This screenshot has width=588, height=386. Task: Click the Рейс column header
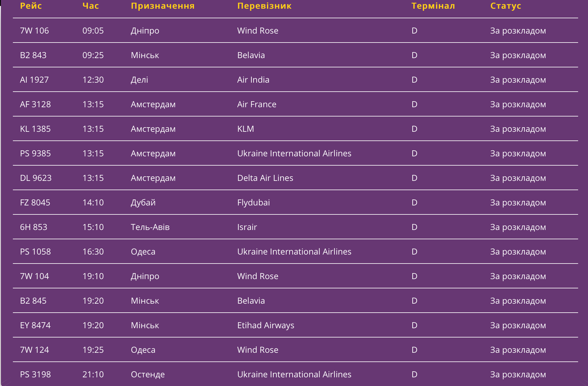pyautogui.click(x=31, y=6)
